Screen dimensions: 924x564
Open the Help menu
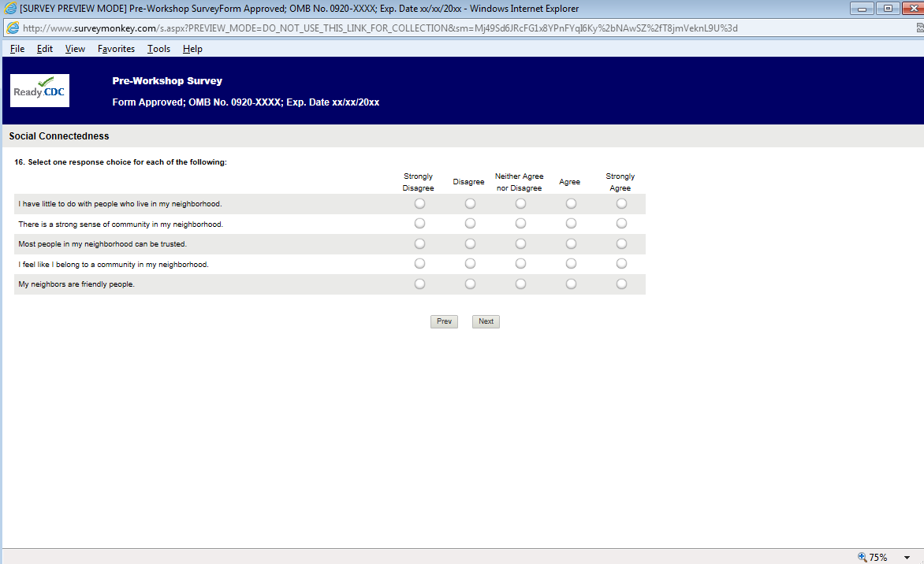pyautogui.click(x=192, y=49)
